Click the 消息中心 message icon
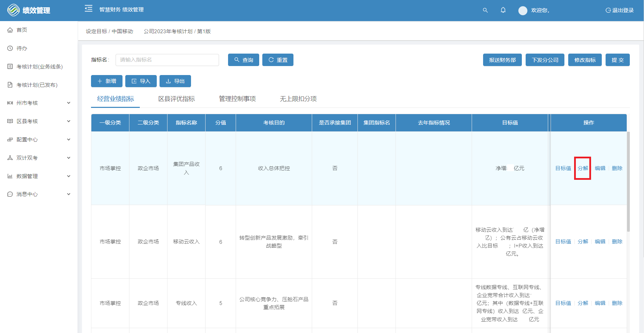 click(x=10, y=194)
